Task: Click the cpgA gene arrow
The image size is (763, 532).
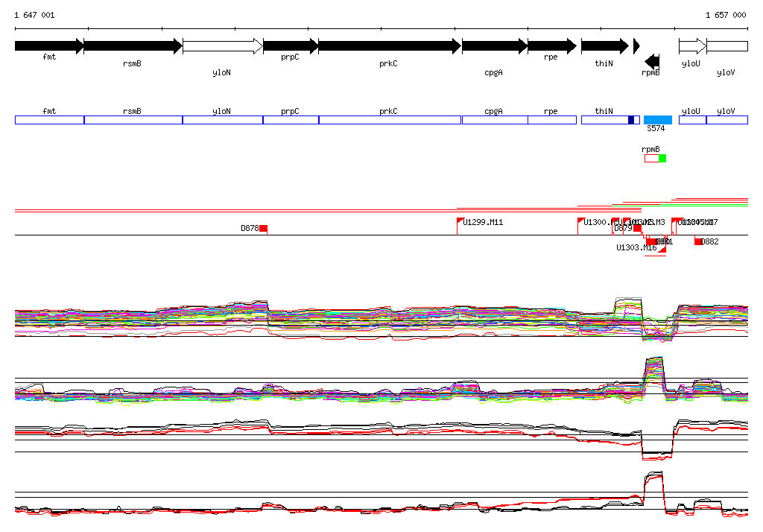Action: [x=495, y=46]
